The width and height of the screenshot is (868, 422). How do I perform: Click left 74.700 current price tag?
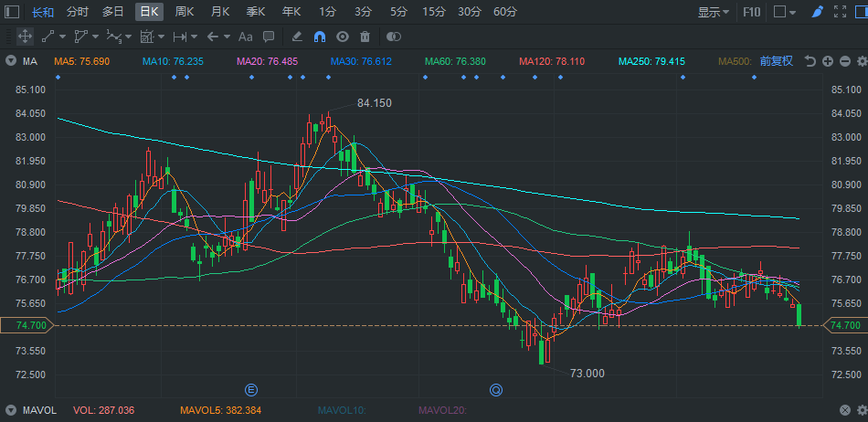pyautogui.click(x=27, y=325)
